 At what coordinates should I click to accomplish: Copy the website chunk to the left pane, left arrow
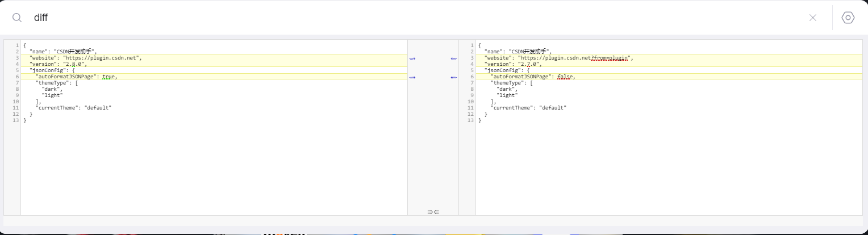pos(453,58)
